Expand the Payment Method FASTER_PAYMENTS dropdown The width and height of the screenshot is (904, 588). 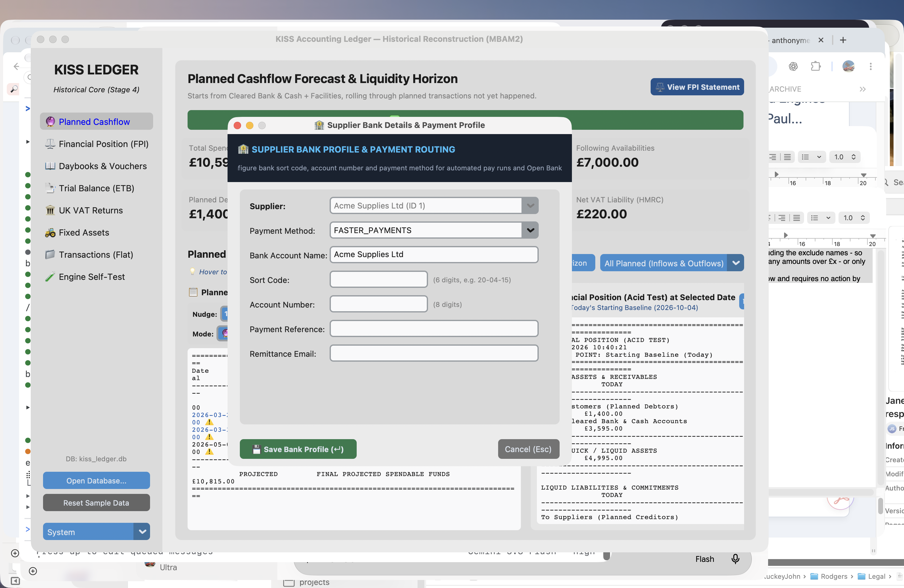coord(530,230)
